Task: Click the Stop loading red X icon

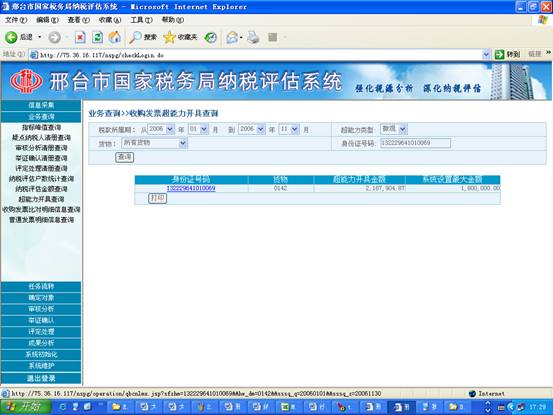Action: pos(80,37)
